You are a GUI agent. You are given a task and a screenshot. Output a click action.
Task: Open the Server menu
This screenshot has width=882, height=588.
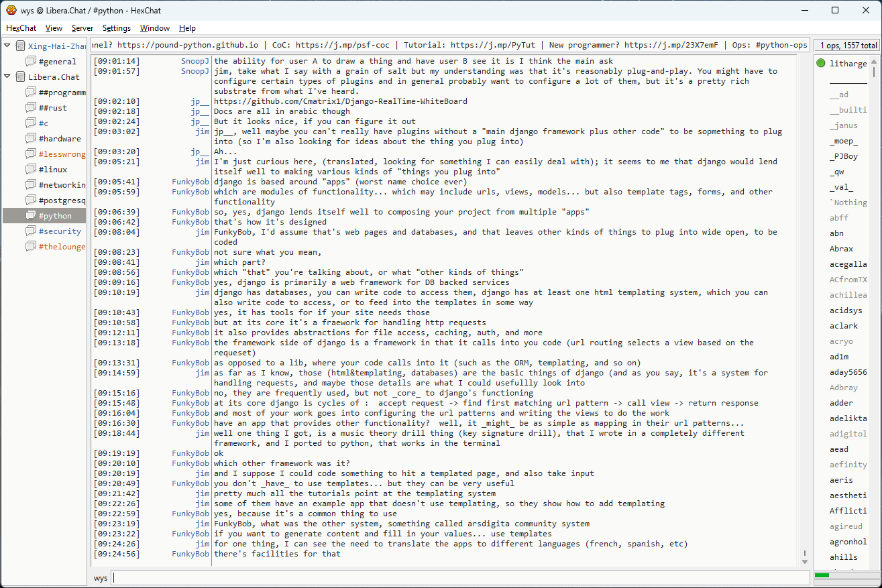point(82,28)
